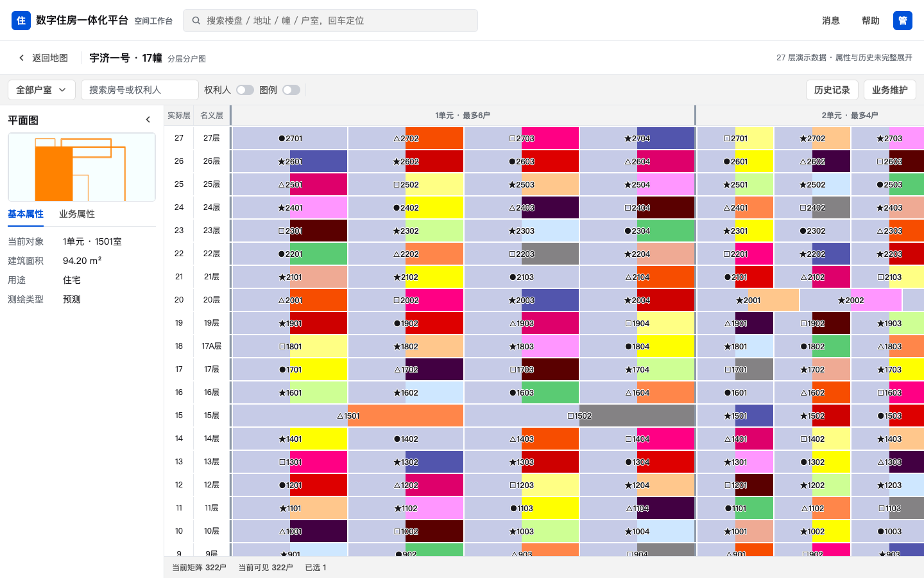Click the magnifier icon in the top search bar

coord(196,21)
